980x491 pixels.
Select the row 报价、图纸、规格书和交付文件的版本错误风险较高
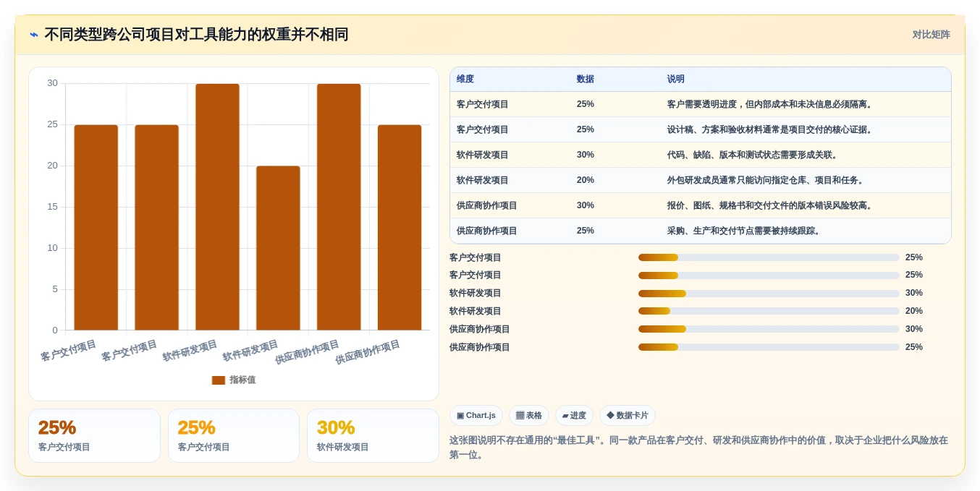tap(701, 205)
